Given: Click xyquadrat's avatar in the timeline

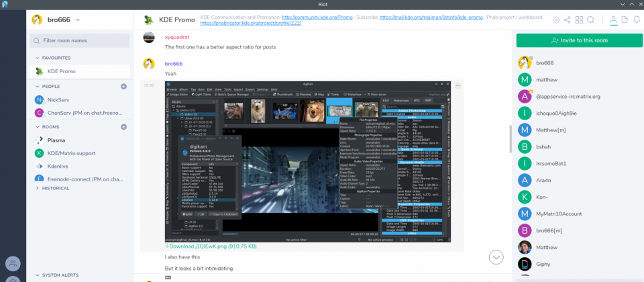Looking at the screenshot, I should 149,38.
